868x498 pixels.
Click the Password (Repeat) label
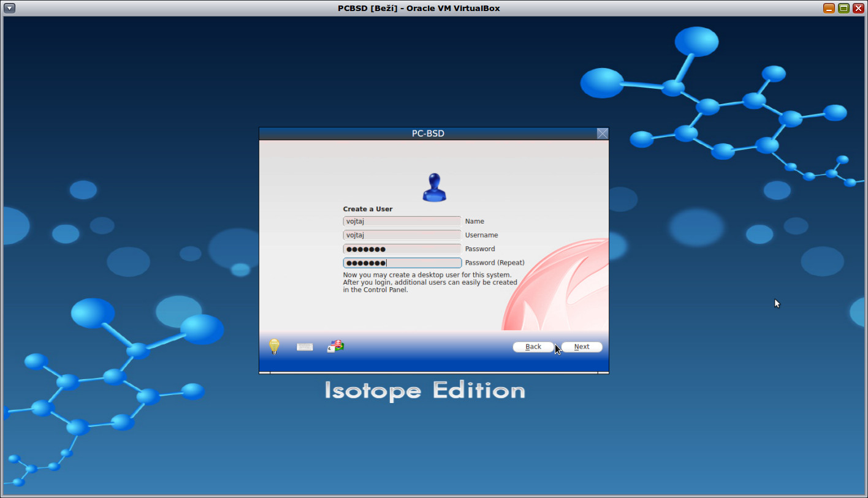[495, 262]
